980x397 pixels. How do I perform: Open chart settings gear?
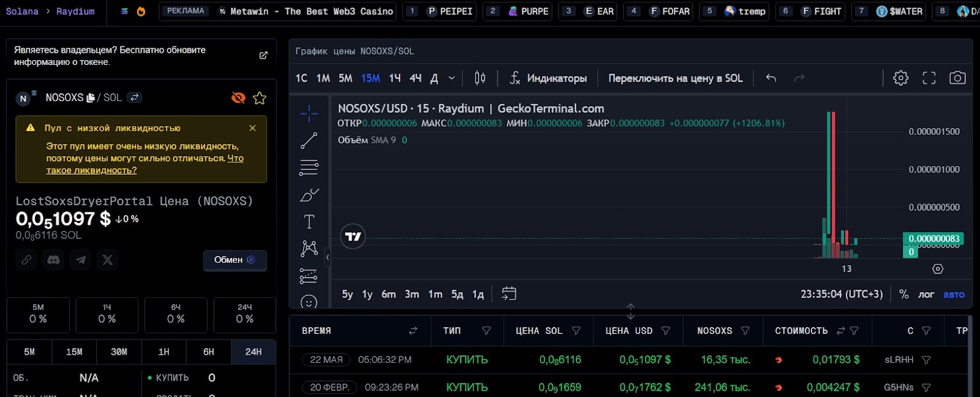[900, 78]
